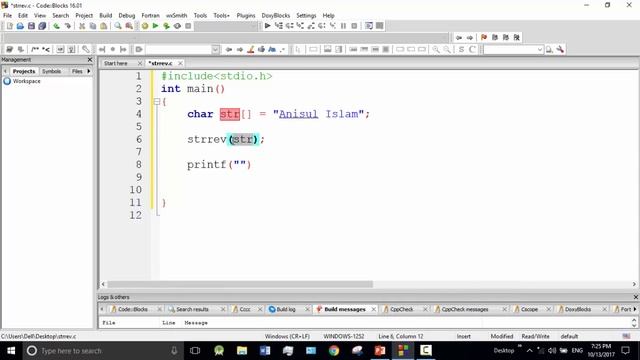This screenshot has width=640, height=360.
Task: Toggle the red bookmark flag icon
Action: tap(484, 37)
